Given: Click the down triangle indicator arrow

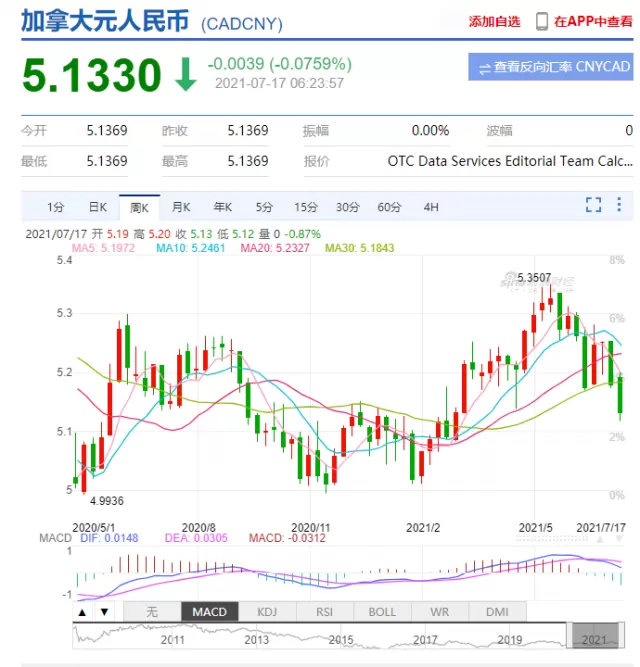Looking at the screenshot, I should pyautogui.click(x=105, y=613).
